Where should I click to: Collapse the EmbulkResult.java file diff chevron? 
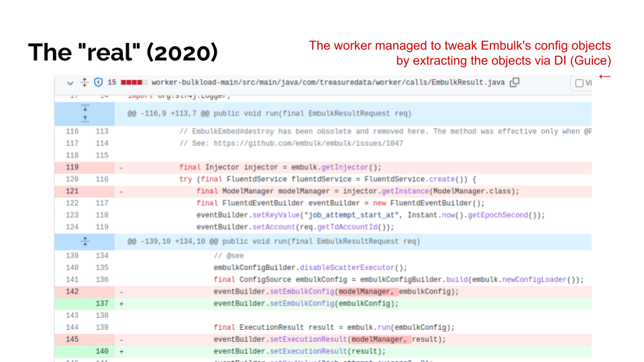(x=70, y=82)
